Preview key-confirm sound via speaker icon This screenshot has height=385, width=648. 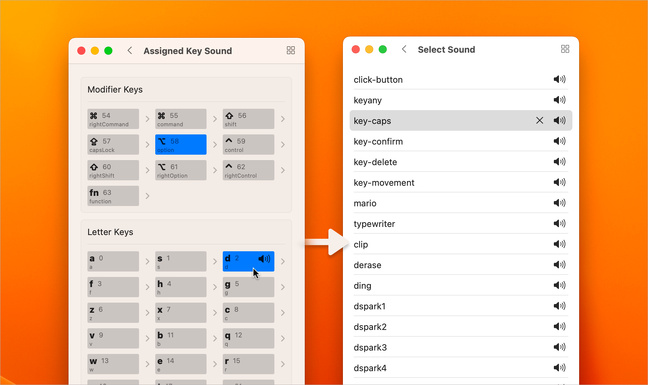pos(560,141)
